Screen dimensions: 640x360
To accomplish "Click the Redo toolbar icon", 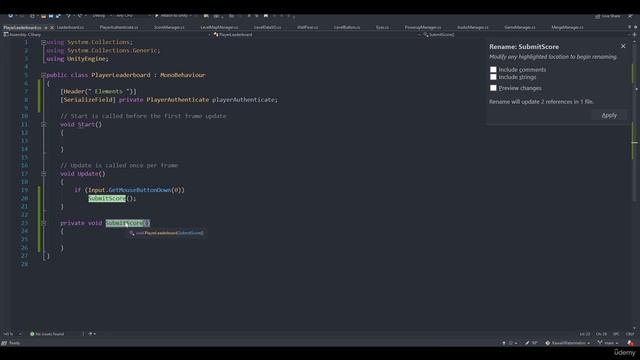I will [80, 16].
